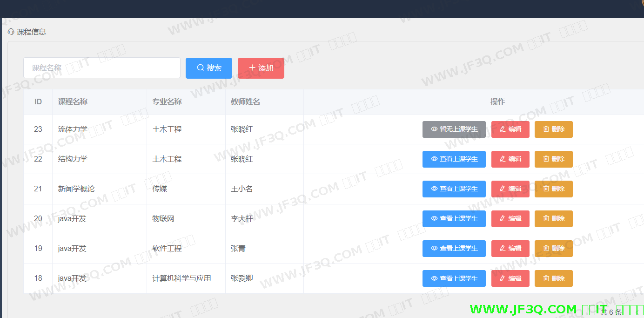Delete the course taught by 张爱卿

pyautogui.click(x=553, y=278)
